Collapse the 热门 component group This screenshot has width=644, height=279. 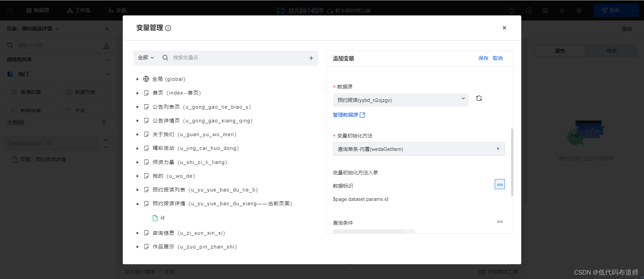tap(107, 74)
